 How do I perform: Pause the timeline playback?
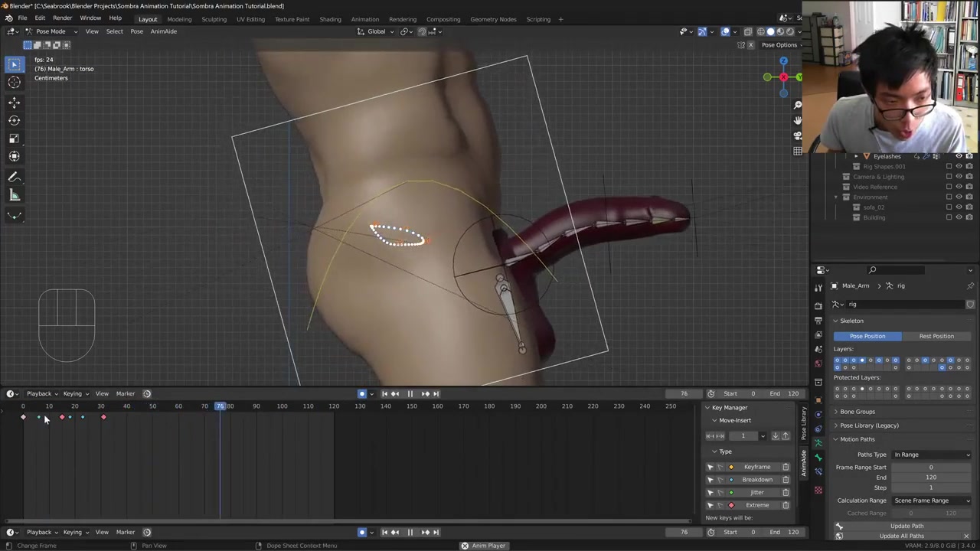click(410, 394)
